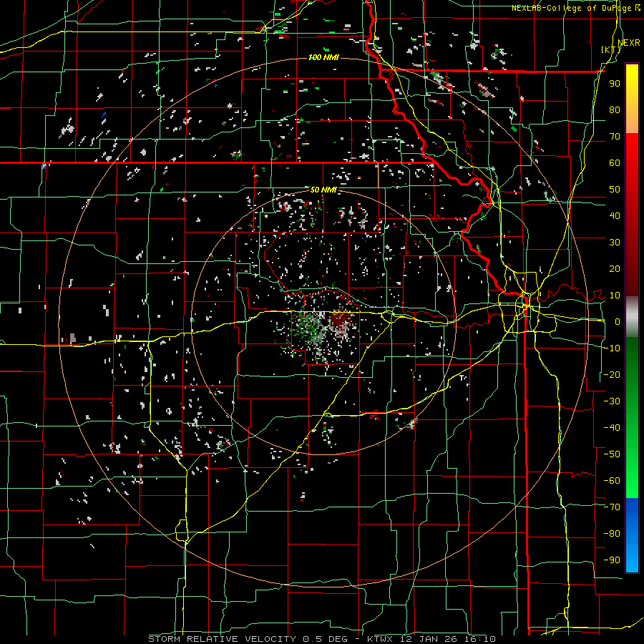Click the blue segment at the color bar's bottom
Image resolution: width=644 pixels, height=644 pixels.
(632, 535)
